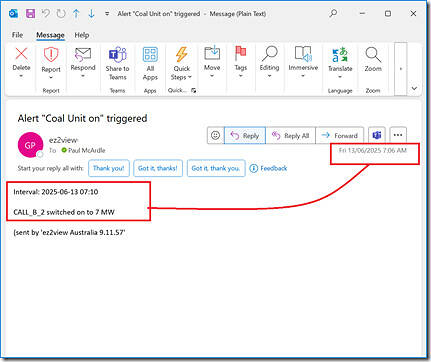
Task: Click the Outlook app icon in title bar
Action: (13, 14)
